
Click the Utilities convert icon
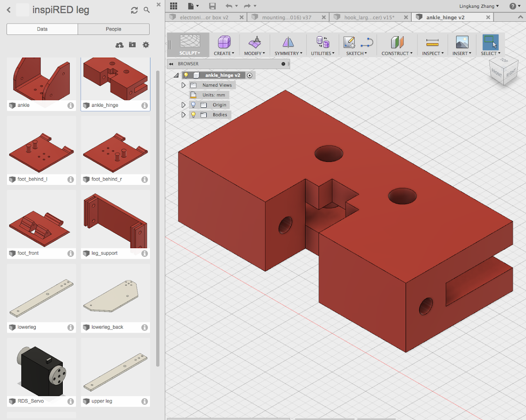(323, 42)
